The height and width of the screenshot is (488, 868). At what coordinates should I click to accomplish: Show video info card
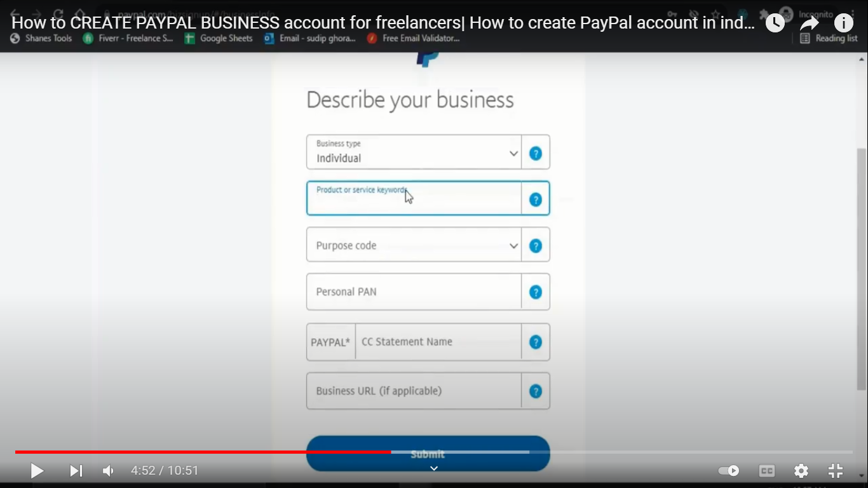[843, 23]
